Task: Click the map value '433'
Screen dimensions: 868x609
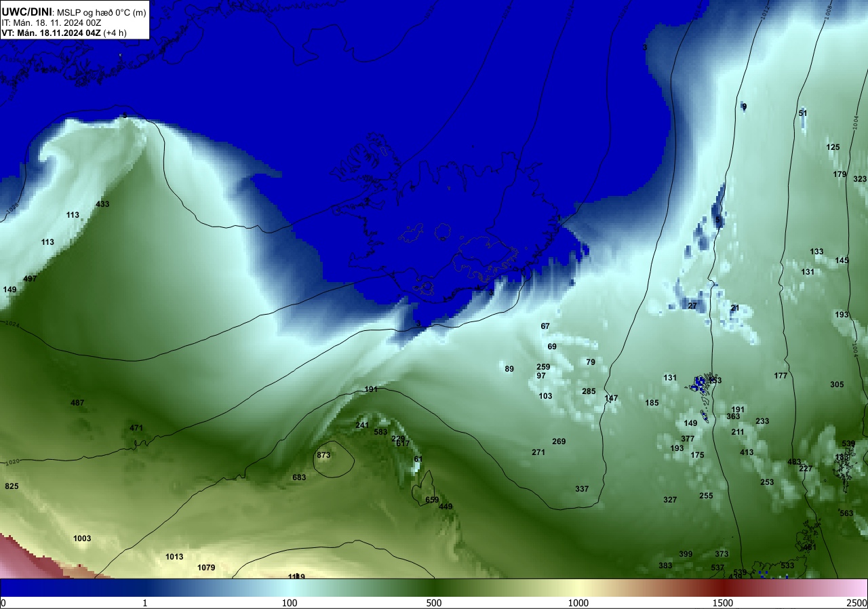Action: click(x=102, y=204)
